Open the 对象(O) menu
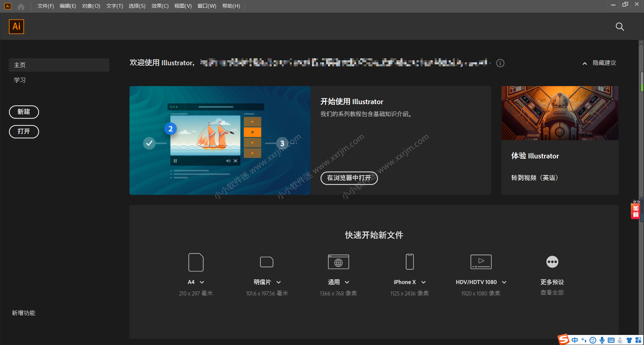Image resolution: width=644 pixels, height=345 pixels. pos(91,6)
